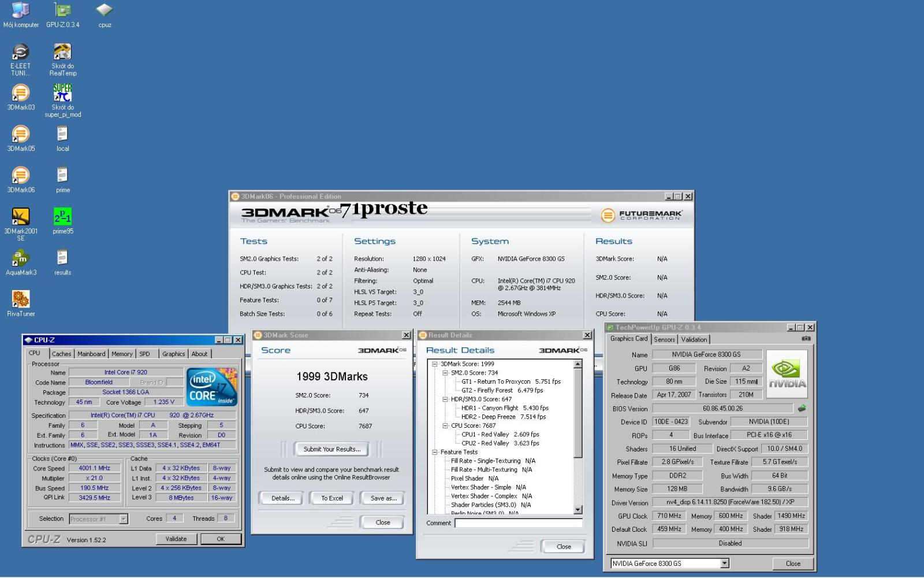Export results with To Excel button
The height and width of the screenshot is (578, 924).
(x=332, y=498)
